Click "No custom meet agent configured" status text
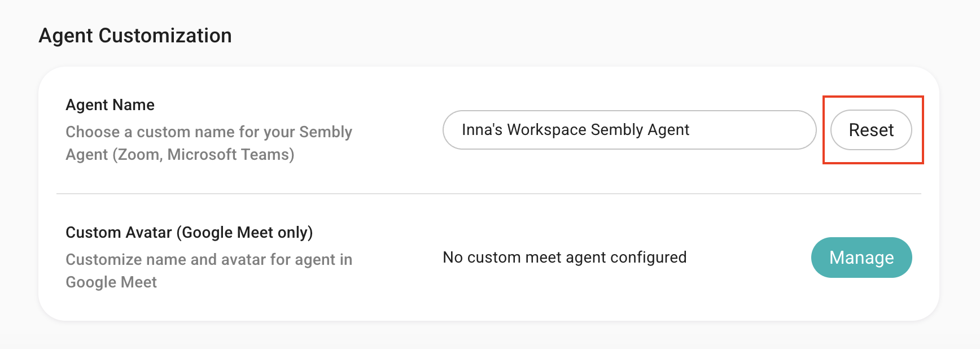Image resolution: width=980 pixels, height=349 pixels. pos(565,258)
